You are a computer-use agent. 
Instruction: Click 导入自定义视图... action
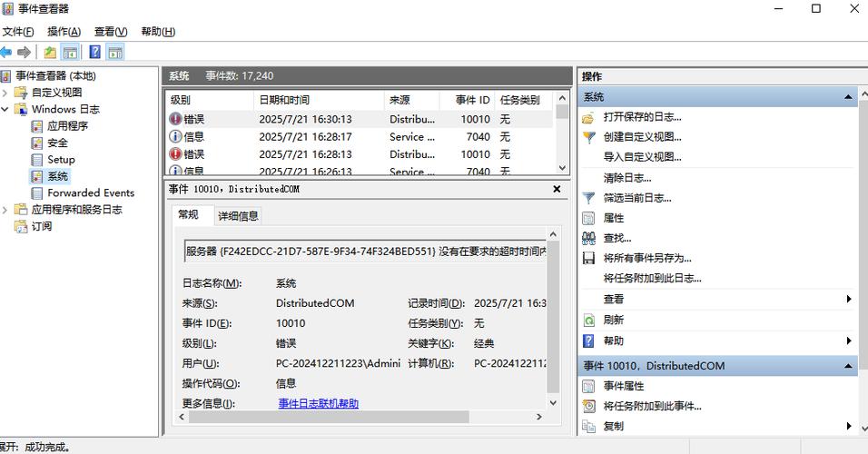(x=642, y=157)
